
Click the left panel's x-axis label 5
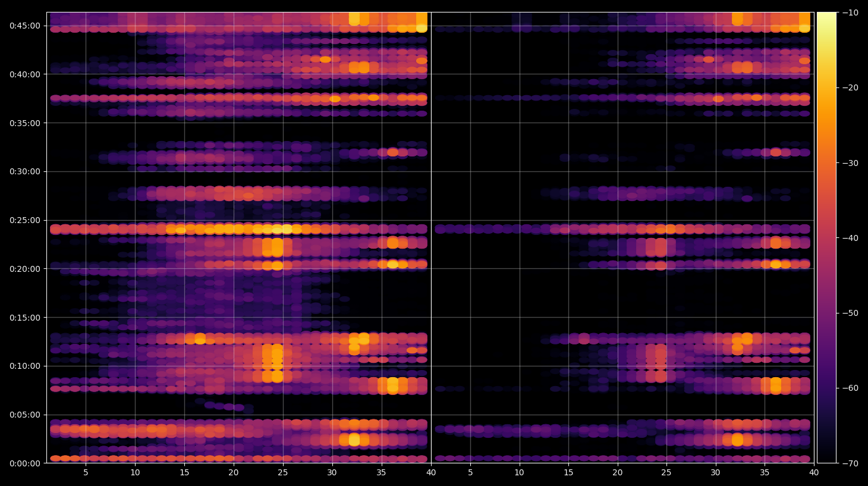pos(86,473)
